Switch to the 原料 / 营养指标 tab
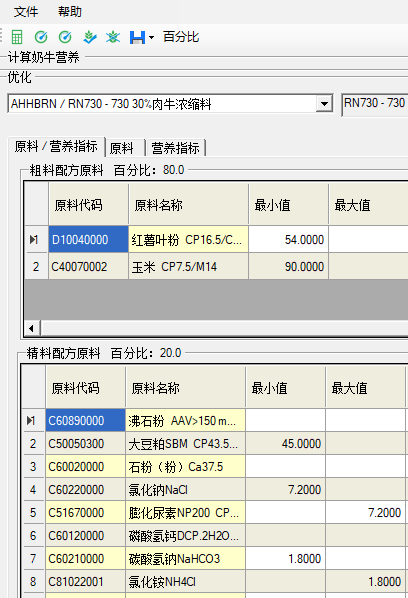 coord(56,146)
